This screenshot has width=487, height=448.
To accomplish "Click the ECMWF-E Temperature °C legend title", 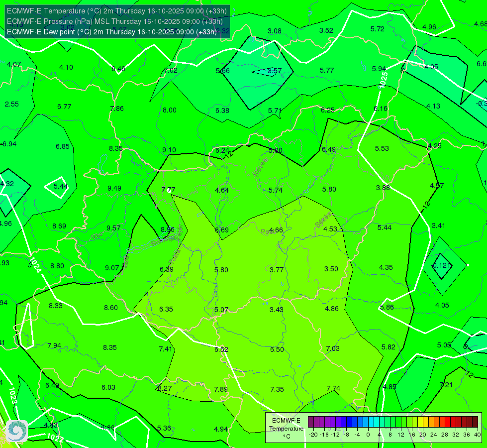I will click(x=286, y=429).
